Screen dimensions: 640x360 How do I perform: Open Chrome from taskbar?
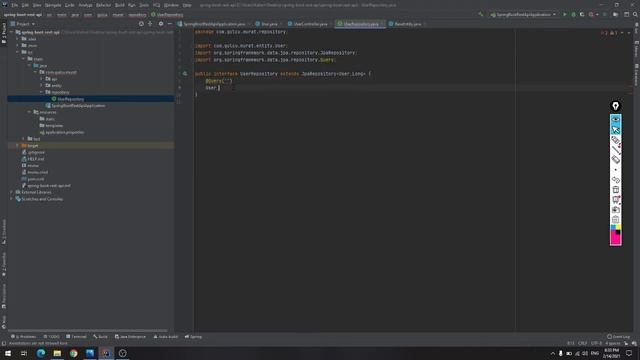pyautogui.click(x=73, y=353)
